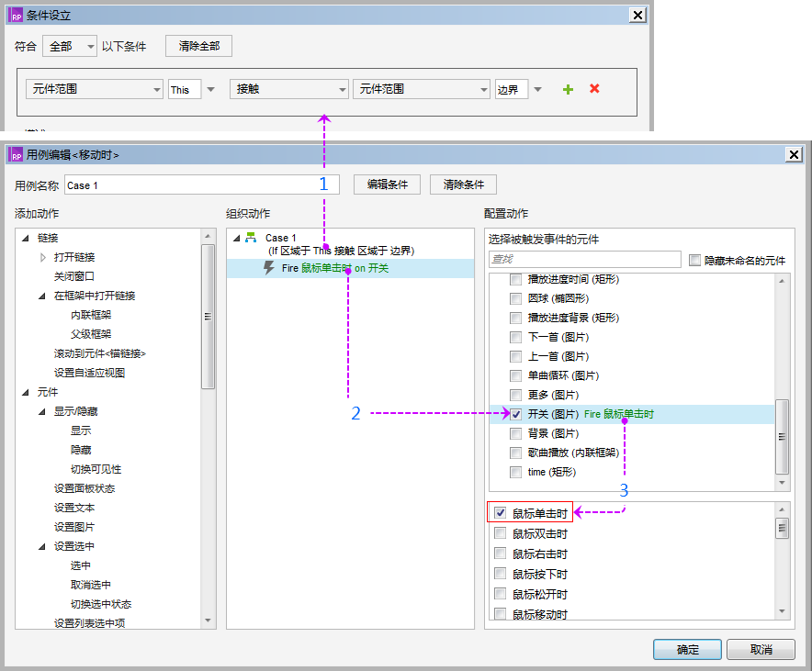Check the 播放进度背景 (矩形) checkbox
The image size is (812, 671).
click(x=516, y=318)
